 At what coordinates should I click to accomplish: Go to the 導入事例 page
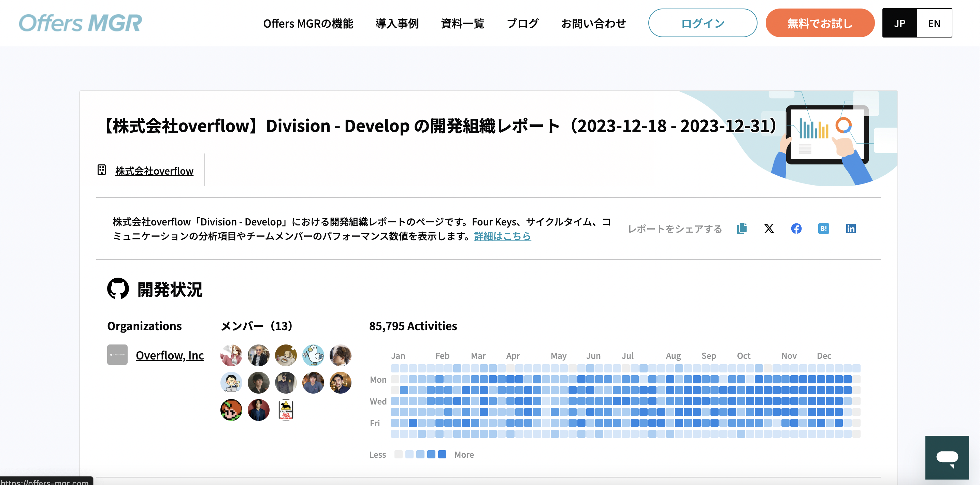pyautogui.click(x=397, y=24)
